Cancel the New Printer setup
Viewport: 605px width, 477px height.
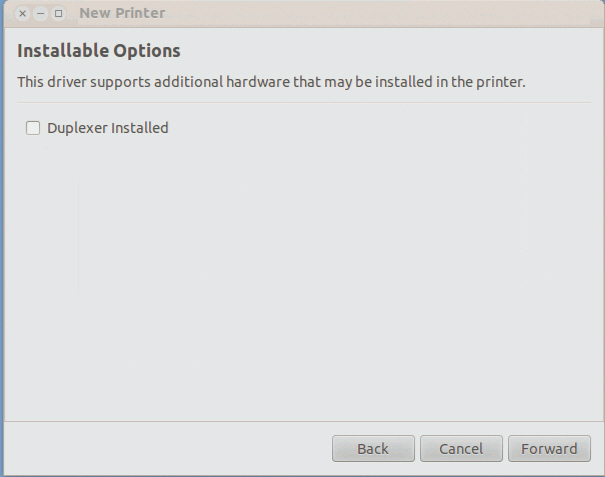tap(461, 449)
